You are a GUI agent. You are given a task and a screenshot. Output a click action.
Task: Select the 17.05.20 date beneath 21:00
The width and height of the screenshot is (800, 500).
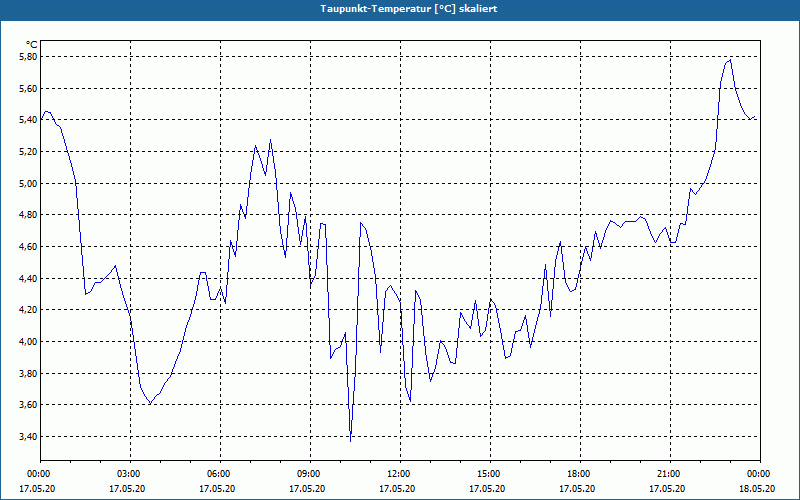click(667, 488)
